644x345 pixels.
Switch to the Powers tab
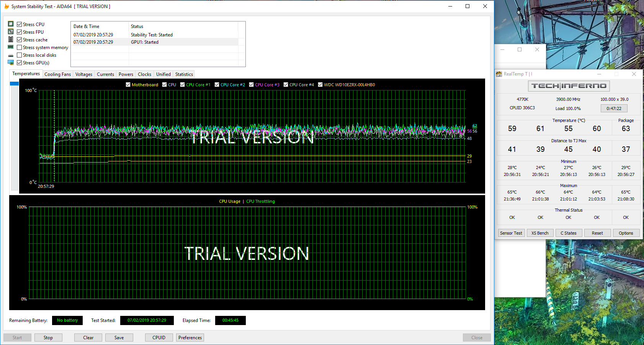pyautogui.click(x=126, y=74)
